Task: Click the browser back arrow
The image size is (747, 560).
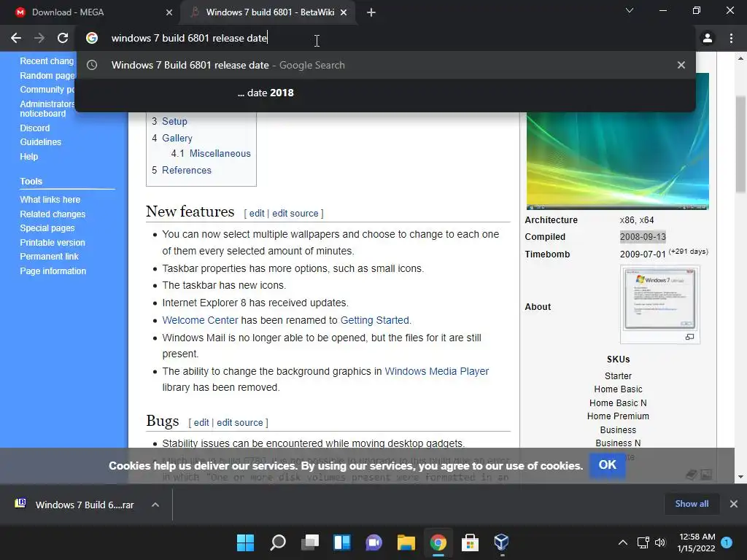Action: pyautogui.click(x=16, y=38)
